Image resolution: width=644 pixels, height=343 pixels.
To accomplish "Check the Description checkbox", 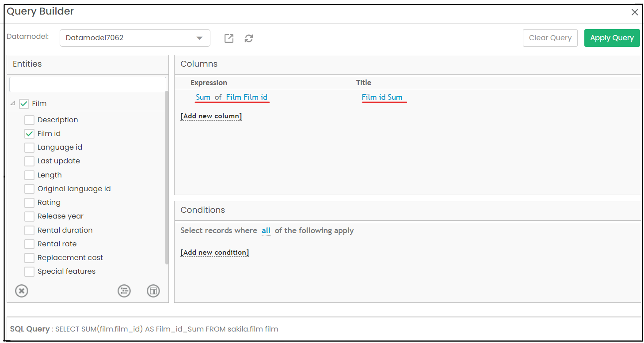I will 29,120.
